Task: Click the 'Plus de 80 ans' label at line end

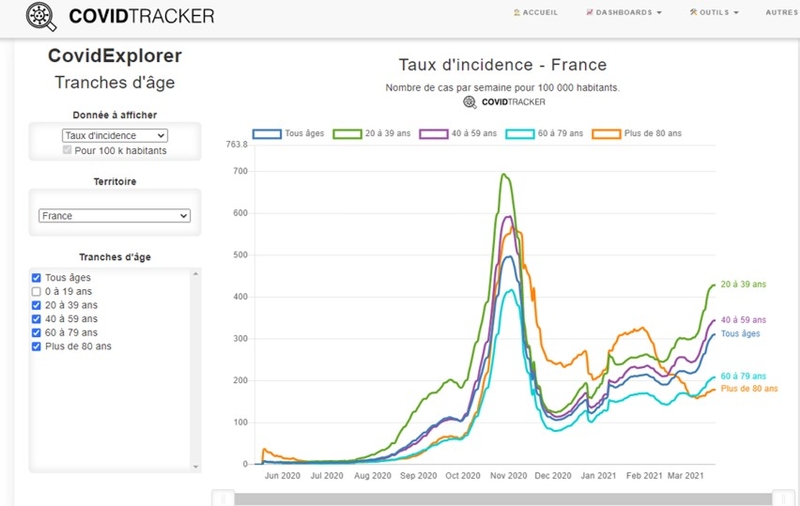Action: click(x=749, y=389)
